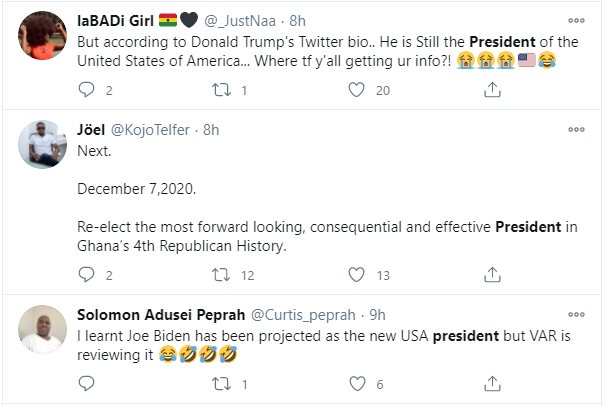Like laBADi Girl's tweet
This screenshot has width=605, height=406.
tap(357, 90)
